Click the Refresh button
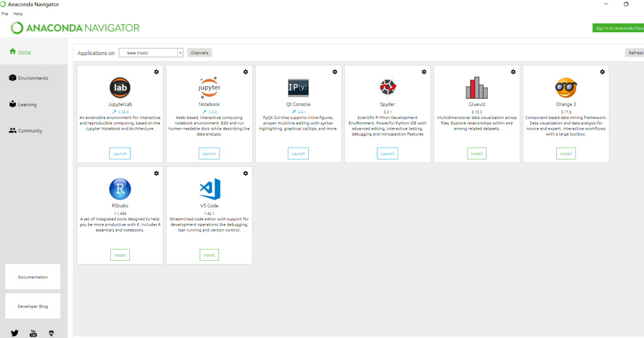 (x=634, y=53)
